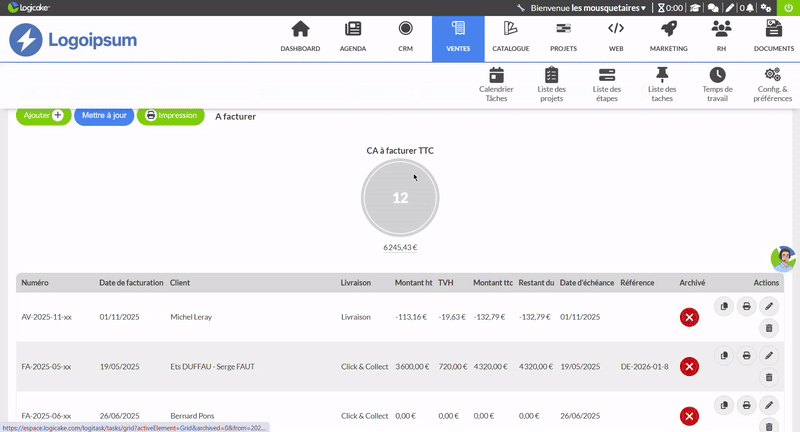This screenshot has height=432, width=800.
Task: Print invoice FA-2025-05-xx
Action: (746, 355)
